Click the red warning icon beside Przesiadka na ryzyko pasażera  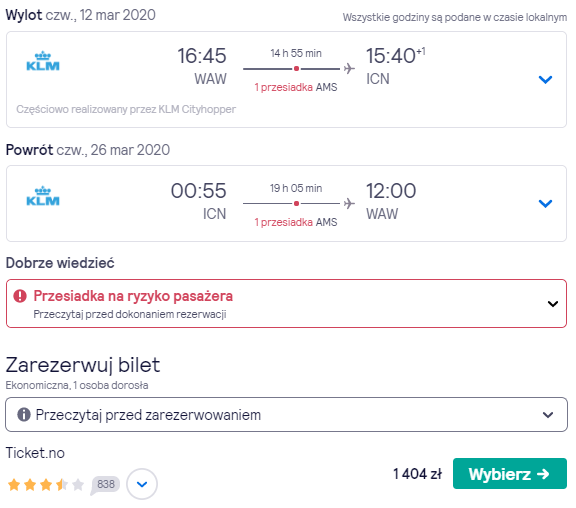[20, 296]
